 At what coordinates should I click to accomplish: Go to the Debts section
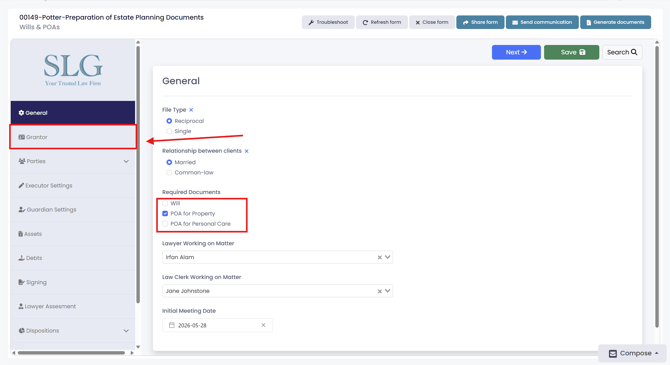73,258
